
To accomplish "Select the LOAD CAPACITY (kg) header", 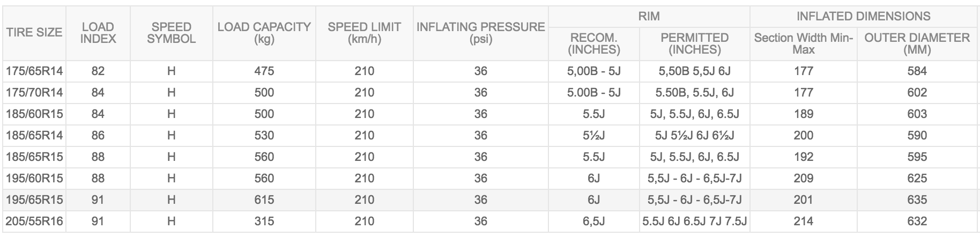I will pyautogui.click(x=264, y=33).
